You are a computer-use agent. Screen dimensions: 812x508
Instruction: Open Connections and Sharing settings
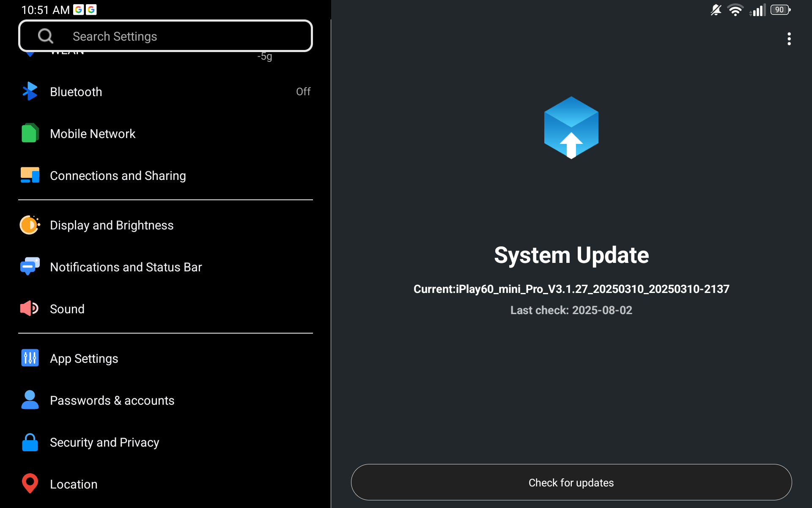(30, 175)
